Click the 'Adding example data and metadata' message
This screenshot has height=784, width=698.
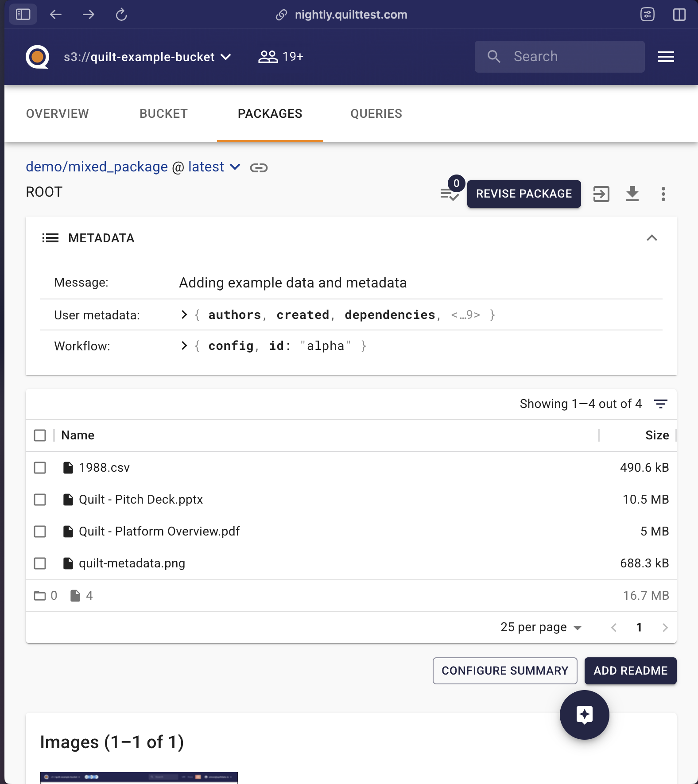tap(293, 283)
